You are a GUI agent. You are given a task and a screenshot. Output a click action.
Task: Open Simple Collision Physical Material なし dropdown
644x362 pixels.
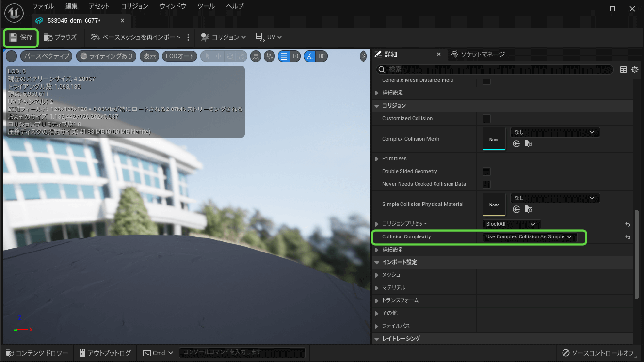click(555, 198)
